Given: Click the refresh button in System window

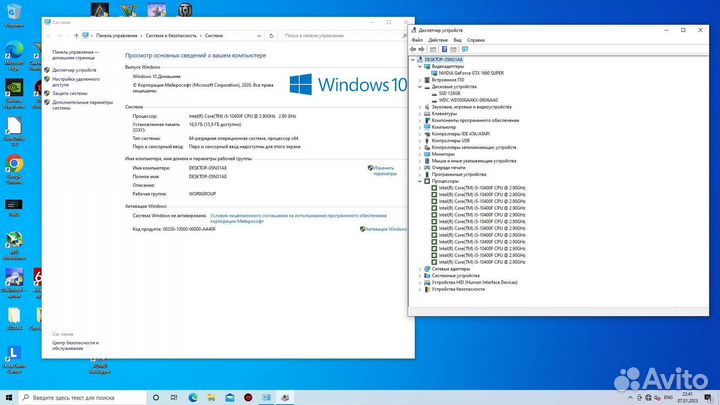Looking at the screenshot, I should [x=271, y=35].
